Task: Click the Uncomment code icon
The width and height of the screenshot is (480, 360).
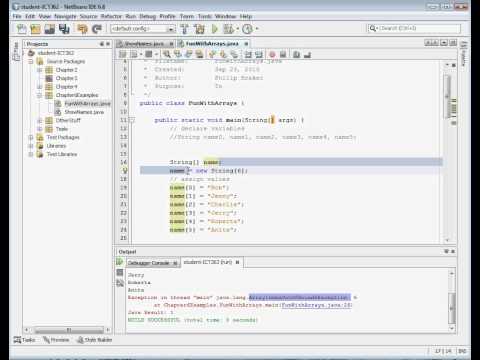Action: 307,54
